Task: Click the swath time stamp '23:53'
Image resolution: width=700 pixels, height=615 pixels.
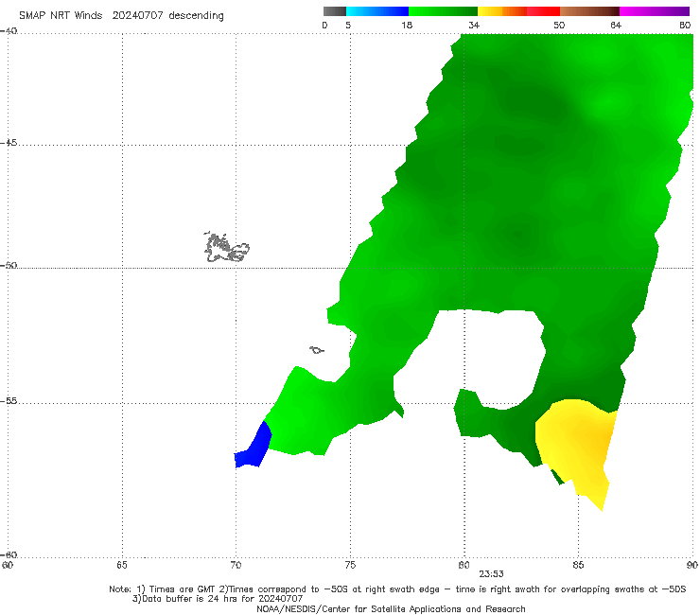Action: pyautogui.click(x=492, y=574)
